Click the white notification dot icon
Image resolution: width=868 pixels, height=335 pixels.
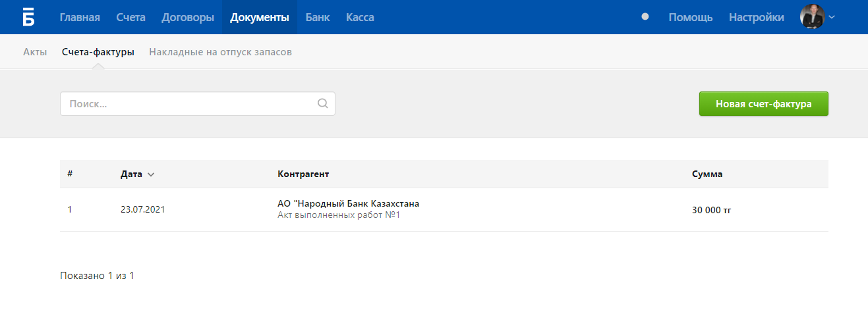tap(645, 17)
